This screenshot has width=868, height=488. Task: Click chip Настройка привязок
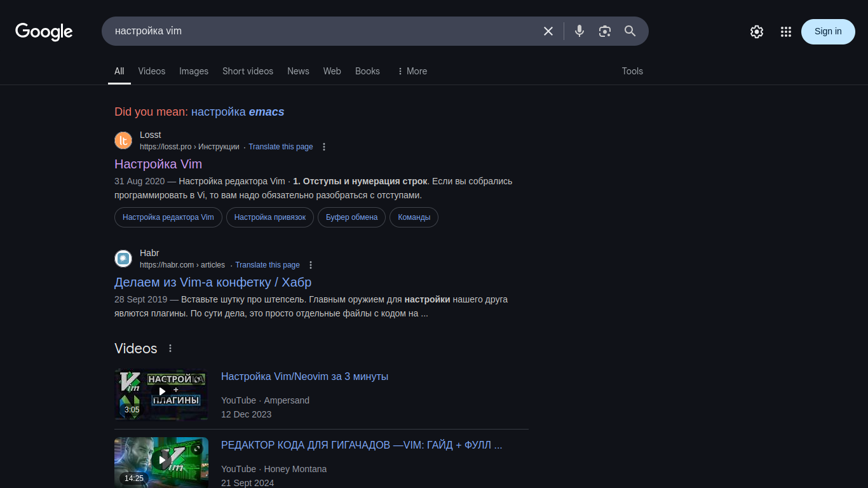coord(270,217)
